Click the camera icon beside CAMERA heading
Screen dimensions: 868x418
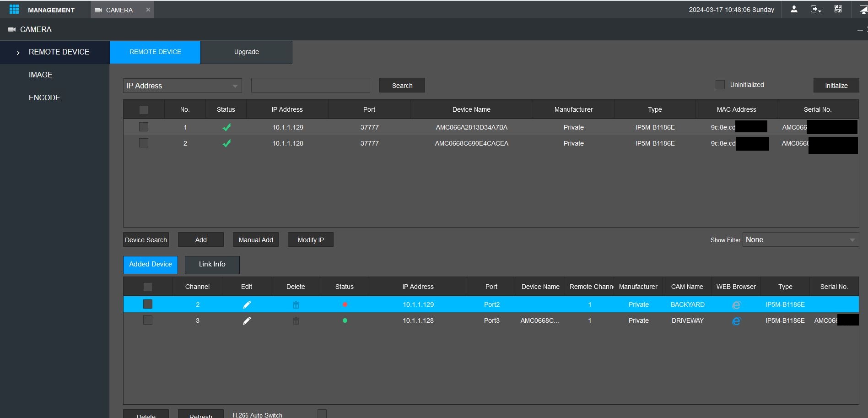pyautogui.click(x=12, y=29)
